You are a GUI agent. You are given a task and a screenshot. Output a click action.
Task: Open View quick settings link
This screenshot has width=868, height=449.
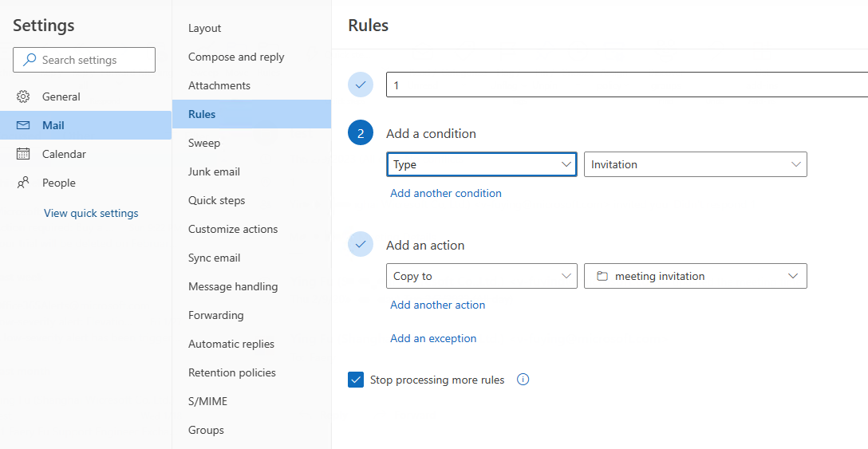[x=91, y=213]
